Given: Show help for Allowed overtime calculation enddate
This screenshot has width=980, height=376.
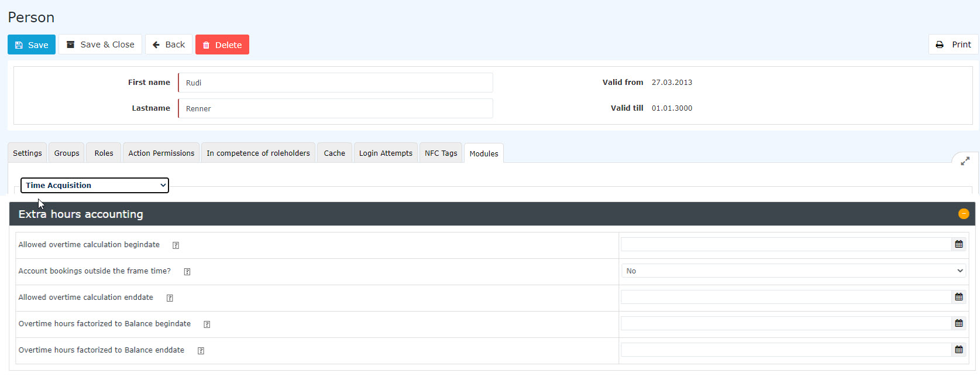Looking at the screenshot, I should tap(170, 298).
